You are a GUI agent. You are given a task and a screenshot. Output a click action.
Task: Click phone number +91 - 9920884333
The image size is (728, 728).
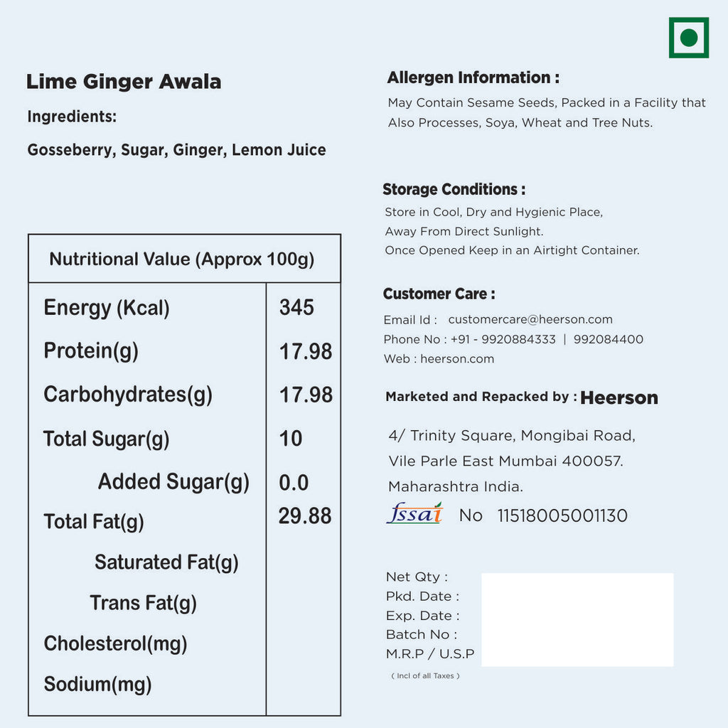[x=501, y=340]
